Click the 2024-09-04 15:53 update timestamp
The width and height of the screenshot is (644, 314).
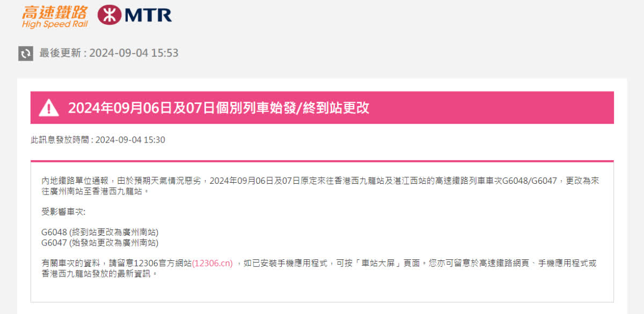coord(134,53)
